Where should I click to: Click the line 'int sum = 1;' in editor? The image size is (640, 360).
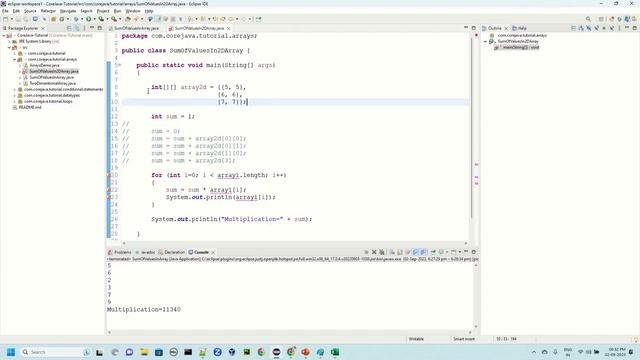point(173,117)
